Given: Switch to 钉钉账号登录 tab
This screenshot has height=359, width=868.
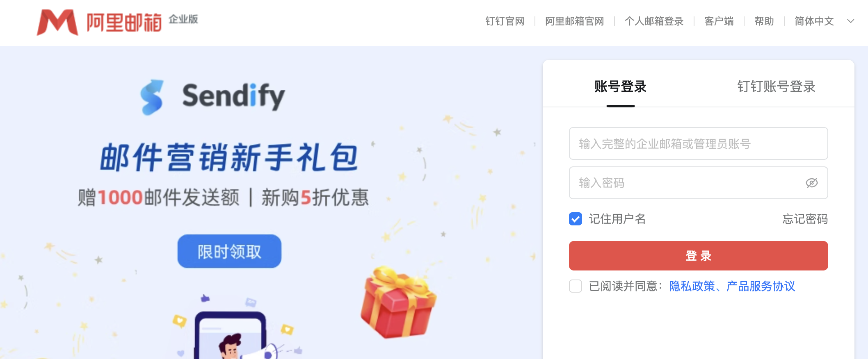Looking at the screenshot, I should [776, 86].
